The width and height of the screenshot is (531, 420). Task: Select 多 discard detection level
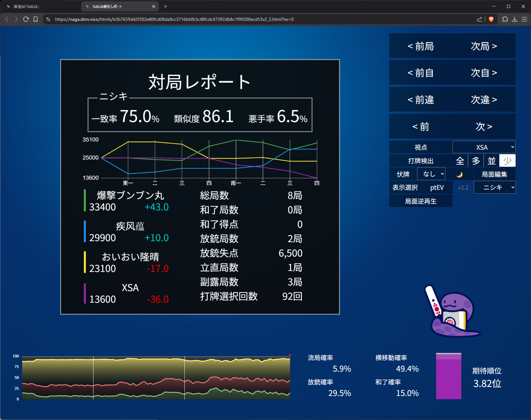coord(476,161)
